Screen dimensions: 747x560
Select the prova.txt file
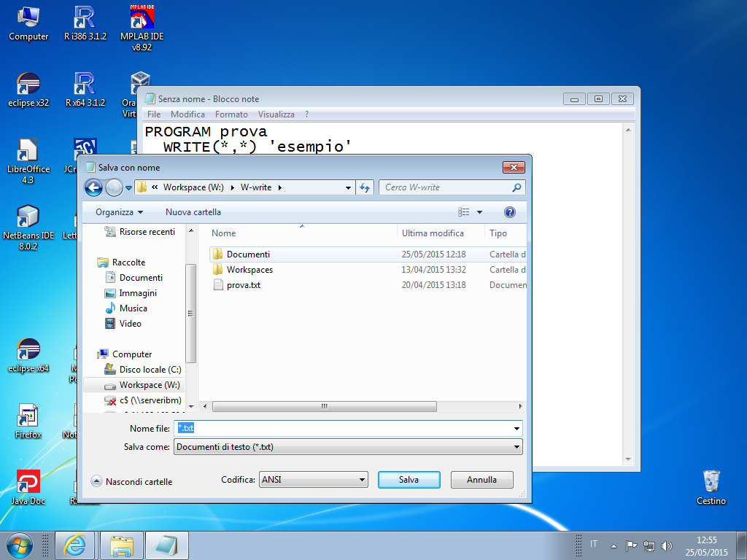click(243, 285)
